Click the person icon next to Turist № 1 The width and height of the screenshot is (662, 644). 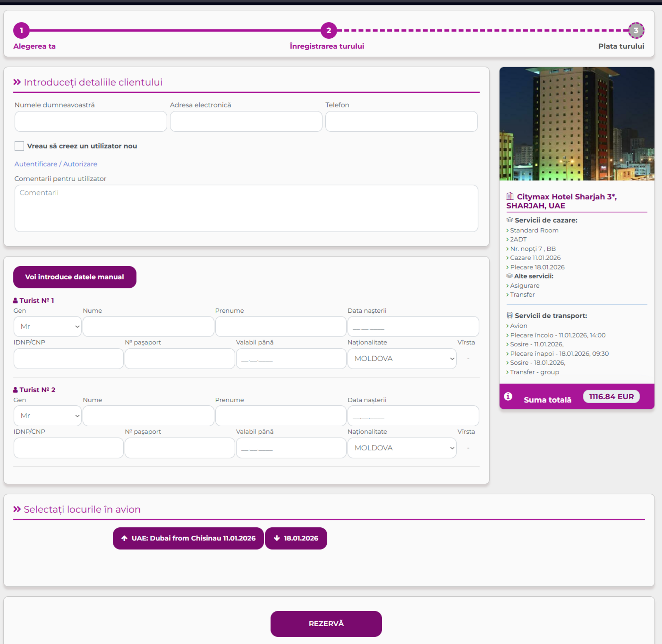(x=15, y=300)
